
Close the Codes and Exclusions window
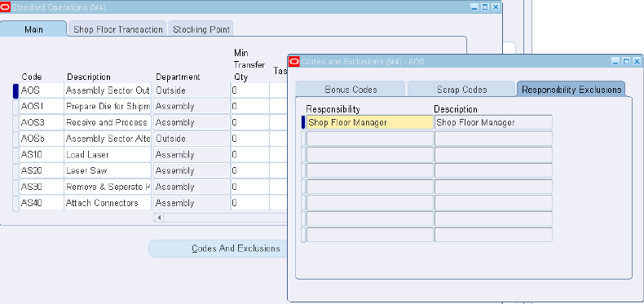[x=637, y=62]
